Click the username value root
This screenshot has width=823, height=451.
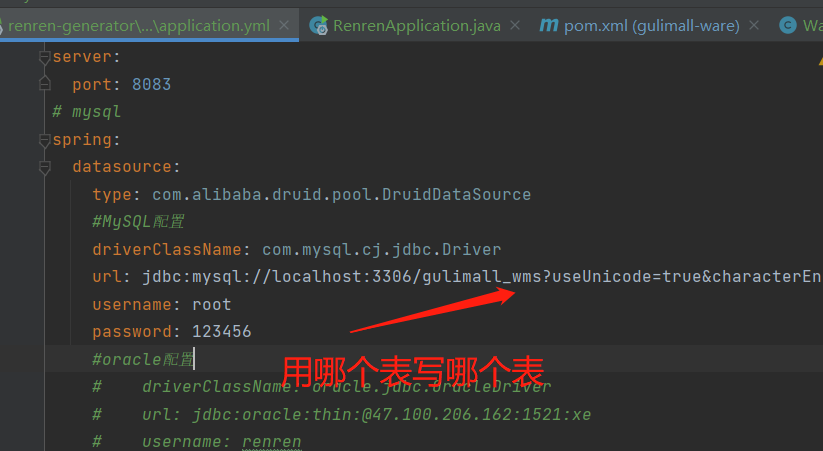tap(212, 305)
